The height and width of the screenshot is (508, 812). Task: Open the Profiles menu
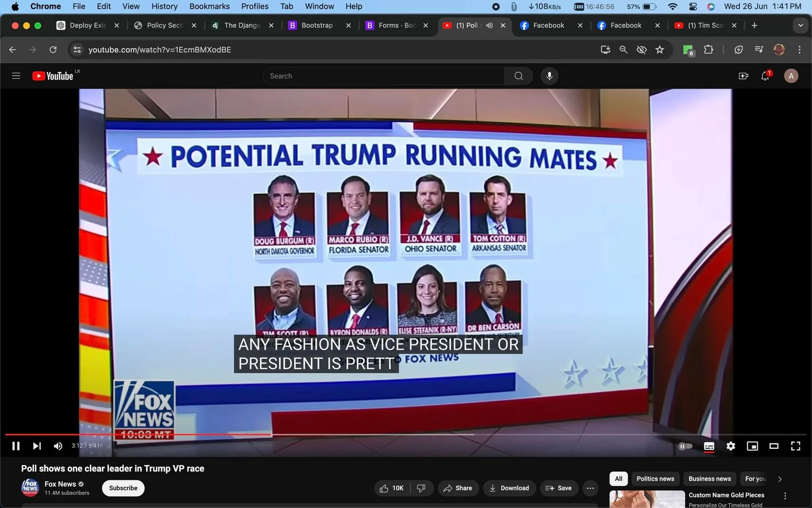point(255,6)
